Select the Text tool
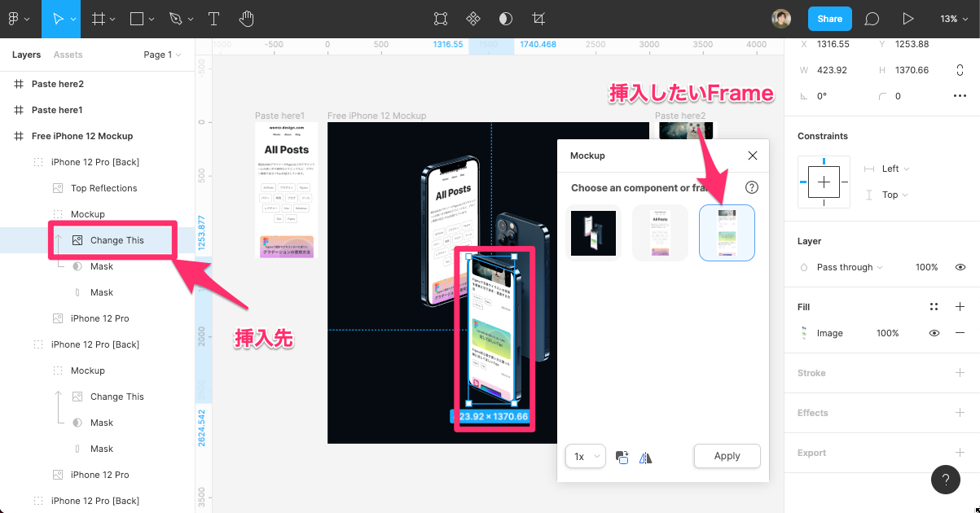The width and height of the screenshot is (980, 513). [213, 18]
